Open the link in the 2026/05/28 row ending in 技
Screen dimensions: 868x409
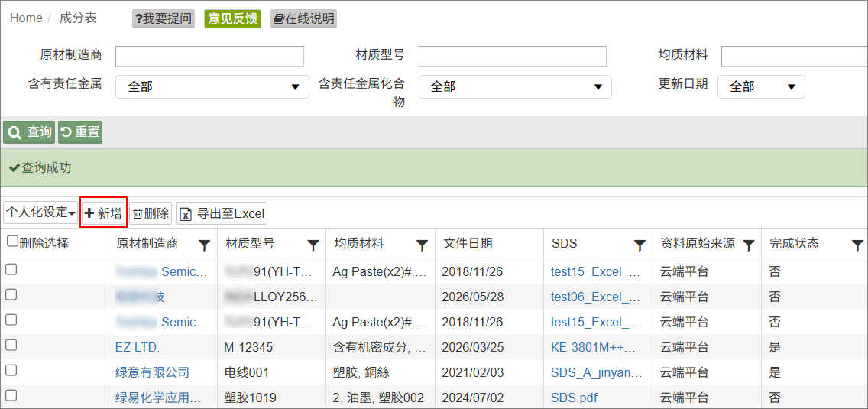pyautogui.click(x=140, y=297)
